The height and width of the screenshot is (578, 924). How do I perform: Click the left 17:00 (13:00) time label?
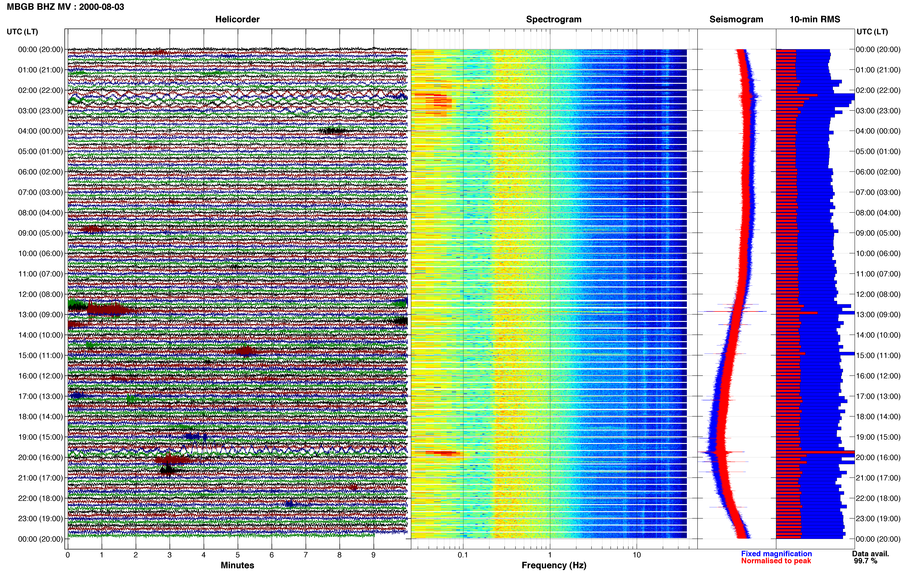(41, 396)
